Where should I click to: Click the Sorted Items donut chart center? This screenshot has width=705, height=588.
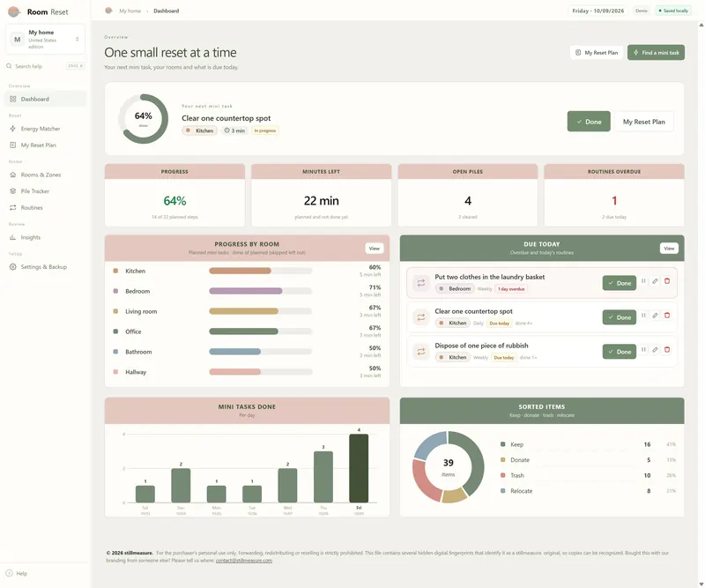[449, 467]
